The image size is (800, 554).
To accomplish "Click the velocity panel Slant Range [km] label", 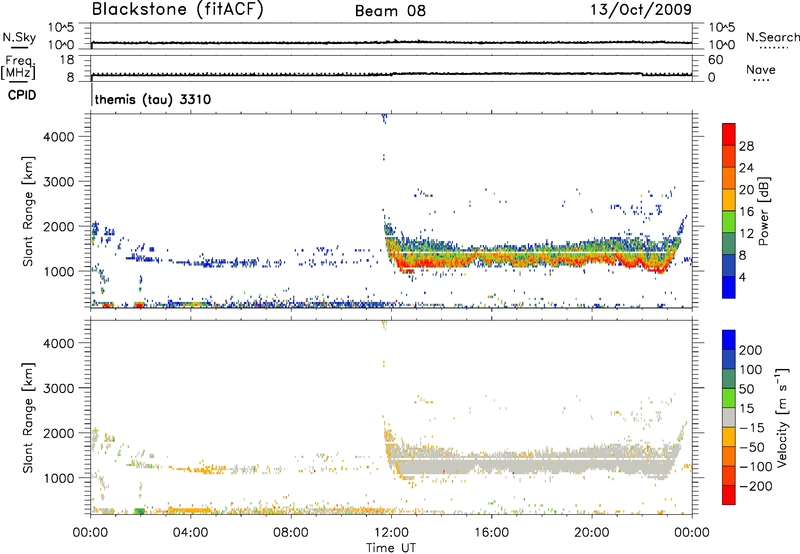I will point(28,417).
